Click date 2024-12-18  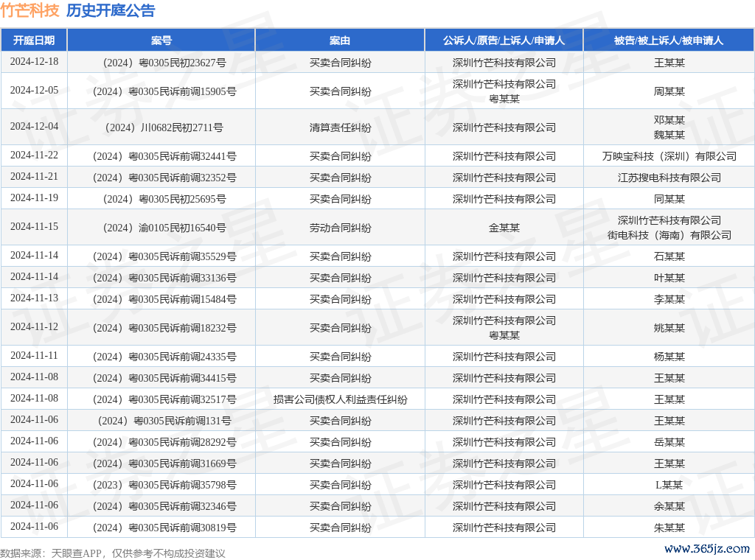34,62
